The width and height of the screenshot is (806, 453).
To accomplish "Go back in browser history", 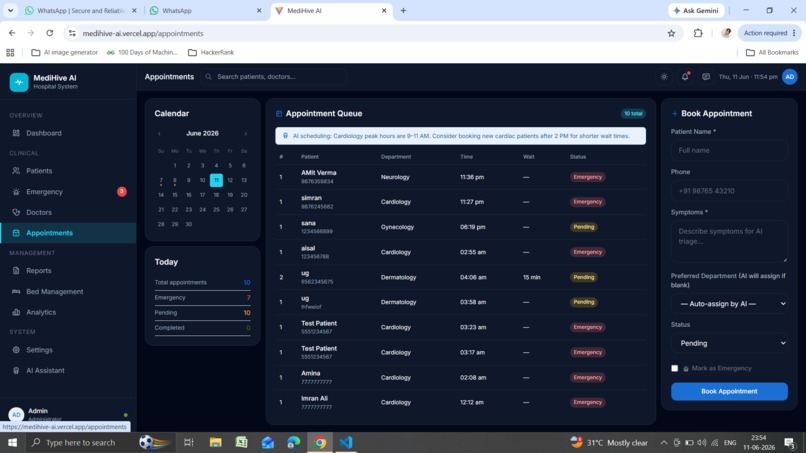I will [12, 33].
